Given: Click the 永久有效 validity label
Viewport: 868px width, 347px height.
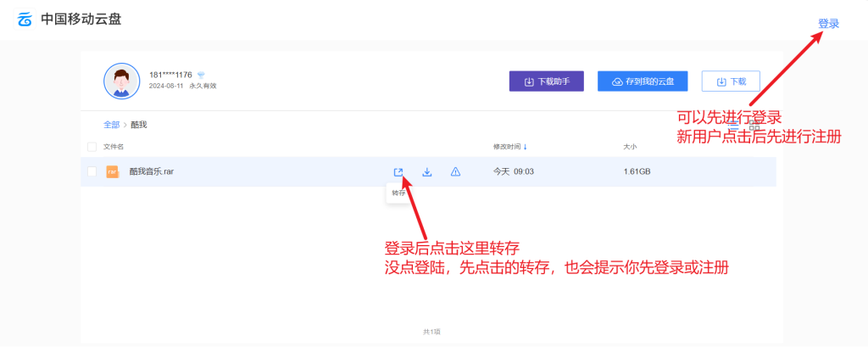Looking at the screenshot, I should pyautogui.click(x=203, y=86).
